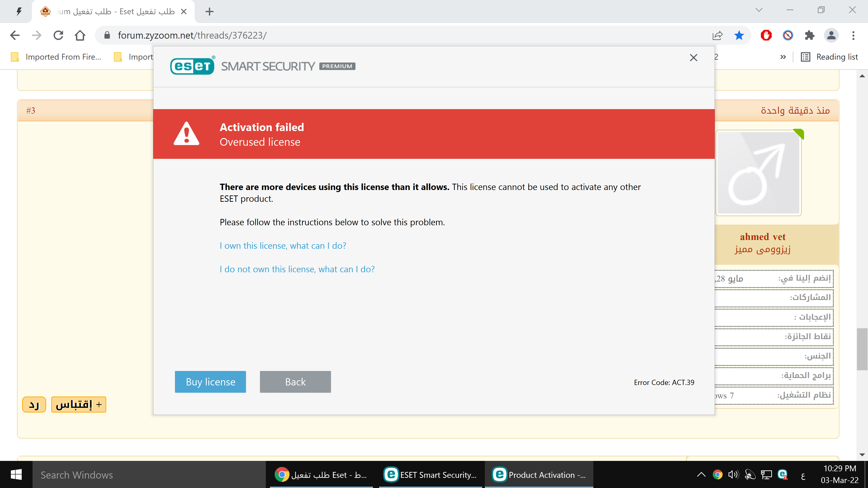Open Chrome three-dot menu
This screenshot has height=488, width=868.
(x=853, y=35)
